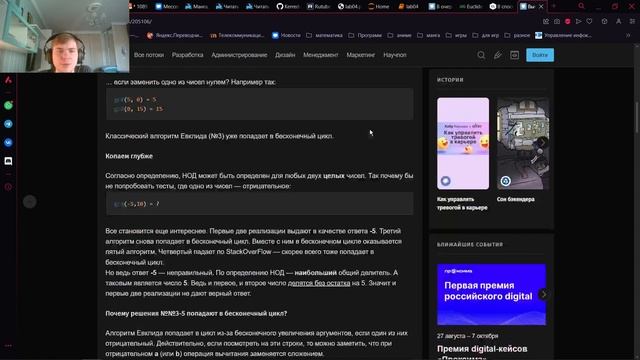The image size is (640, 360).
Task: Open Первая премия российского digital banner
Action: click(x=491, y=294)
